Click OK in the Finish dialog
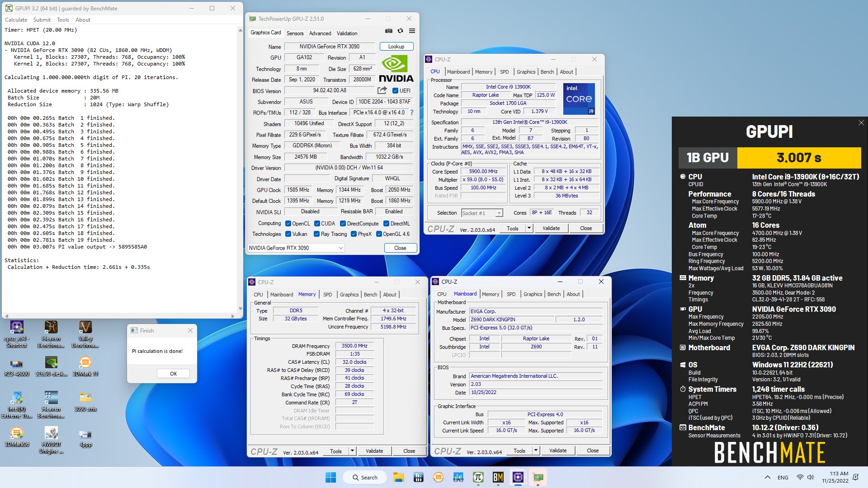Viewport: 868px width, 488px height. click(x=173, y=374)
